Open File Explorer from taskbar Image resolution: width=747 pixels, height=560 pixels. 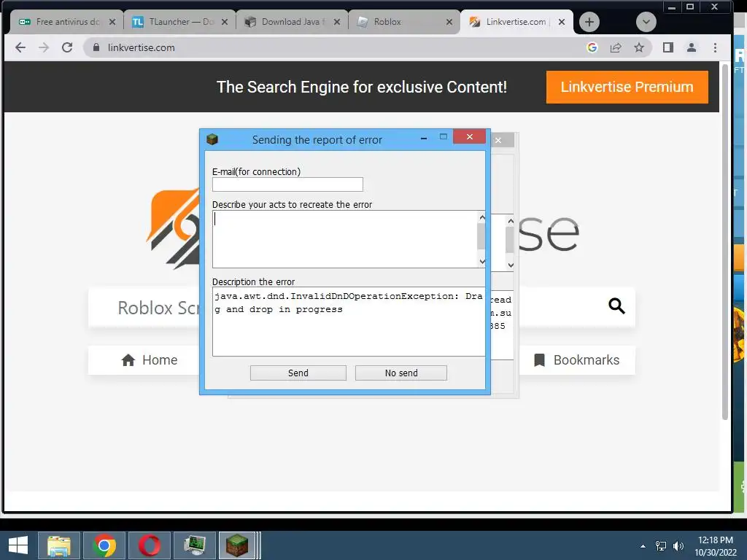(x=59, y=545)
